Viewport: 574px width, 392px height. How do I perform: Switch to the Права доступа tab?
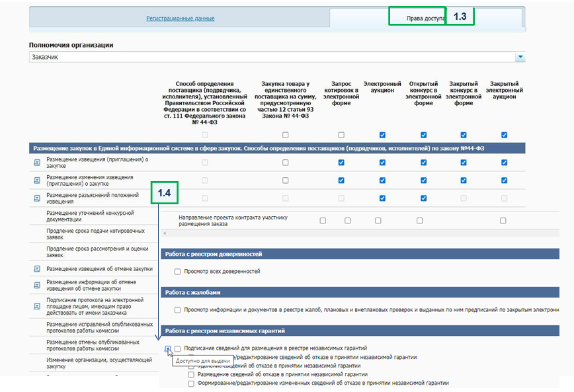tap(426, 19)
